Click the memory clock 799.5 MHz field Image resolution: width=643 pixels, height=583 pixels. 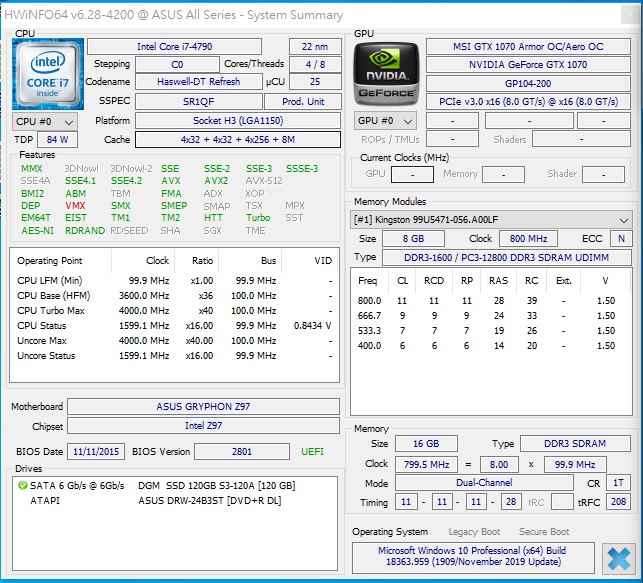pyautogui.click(x=426, y=465)
